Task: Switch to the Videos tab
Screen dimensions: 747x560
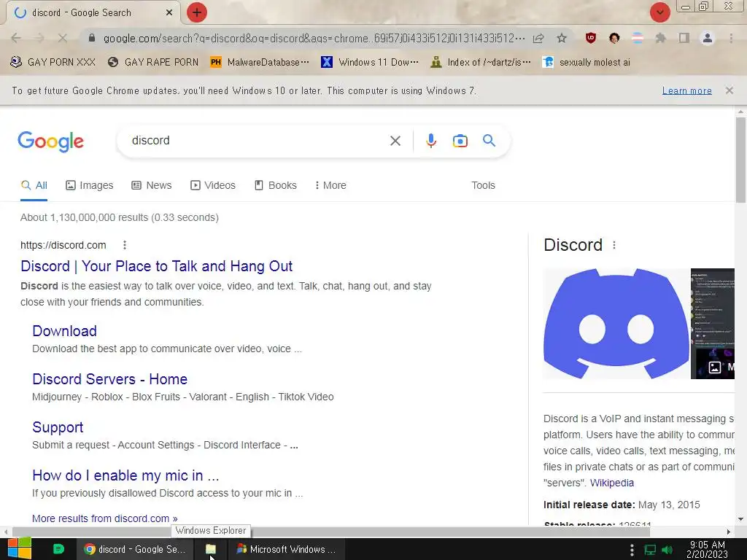Action: coord(213,185)
